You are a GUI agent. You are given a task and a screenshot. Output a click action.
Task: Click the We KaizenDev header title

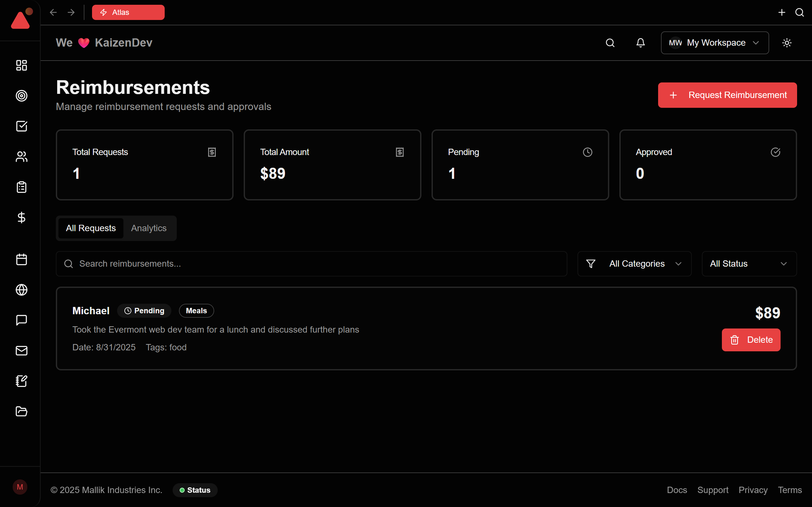104,43
